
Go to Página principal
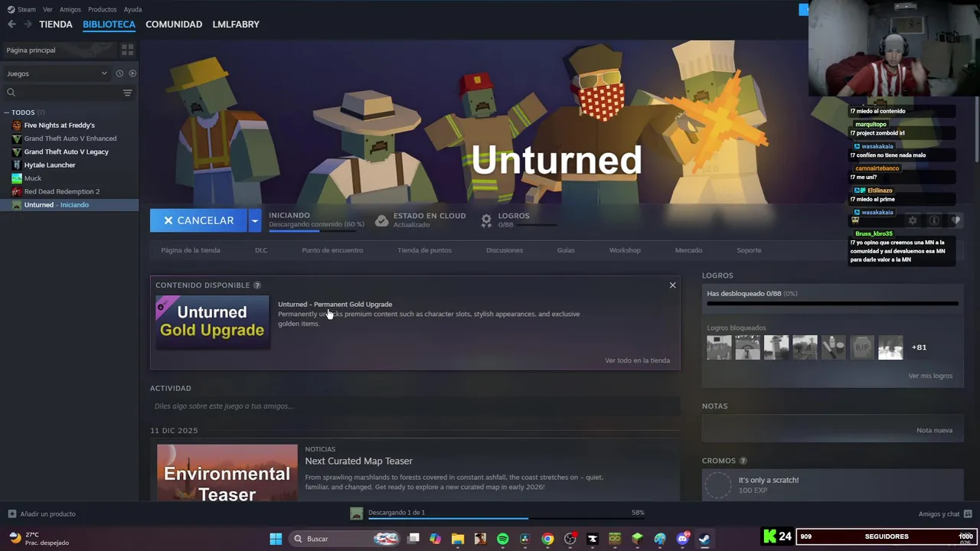(x=31, y=50)
